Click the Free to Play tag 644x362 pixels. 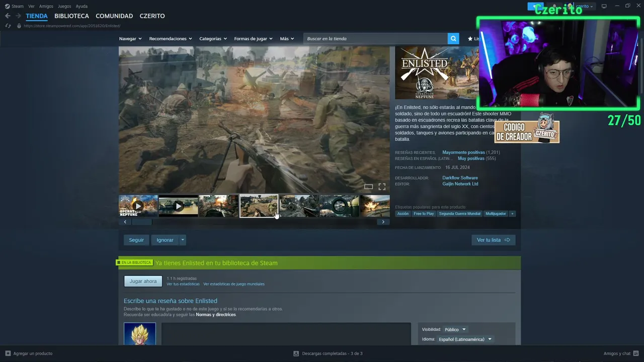[424, 214]
